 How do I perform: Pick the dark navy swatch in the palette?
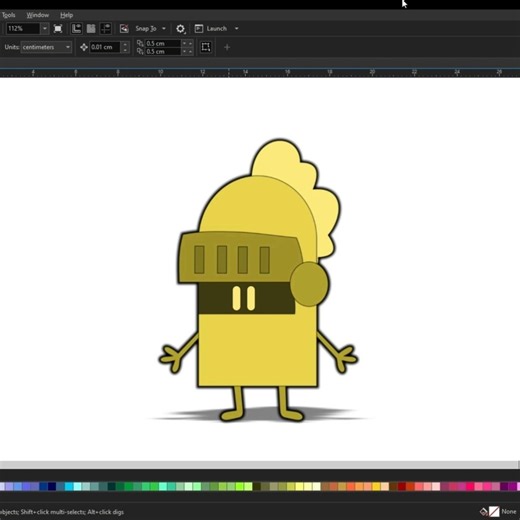point(52,486)
